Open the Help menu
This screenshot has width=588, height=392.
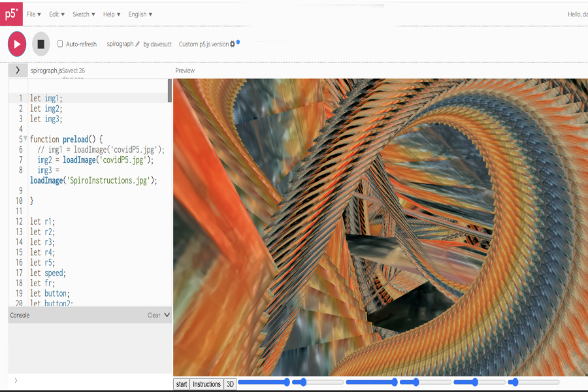[111, 14]
